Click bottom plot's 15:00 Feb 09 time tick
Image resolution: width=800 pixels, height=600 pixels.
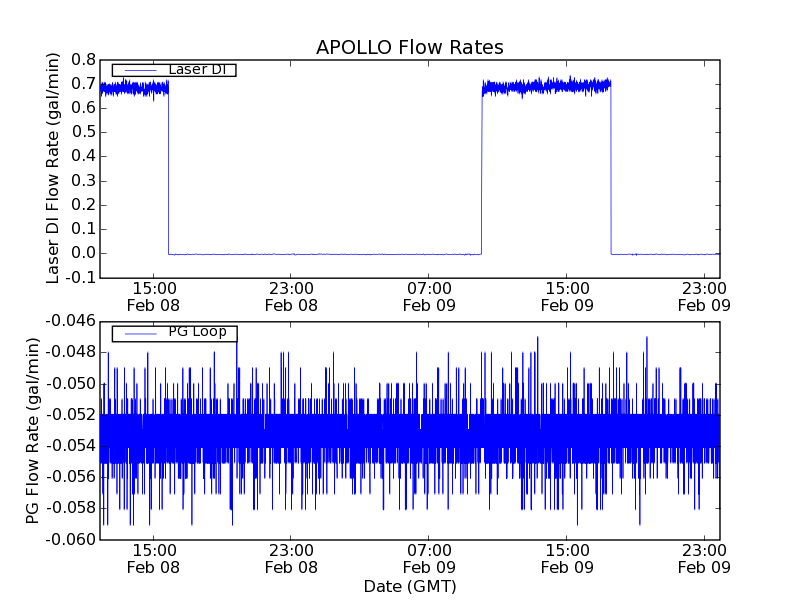[x=567, y=559]
